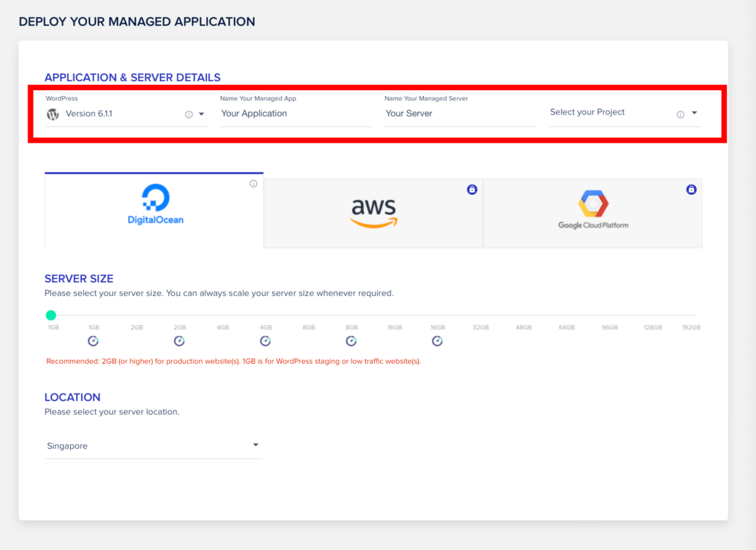The width and height of the screenshot is (756, 550).
Task: Click the lock icon on the AWS tab
Action: point(472,190)
